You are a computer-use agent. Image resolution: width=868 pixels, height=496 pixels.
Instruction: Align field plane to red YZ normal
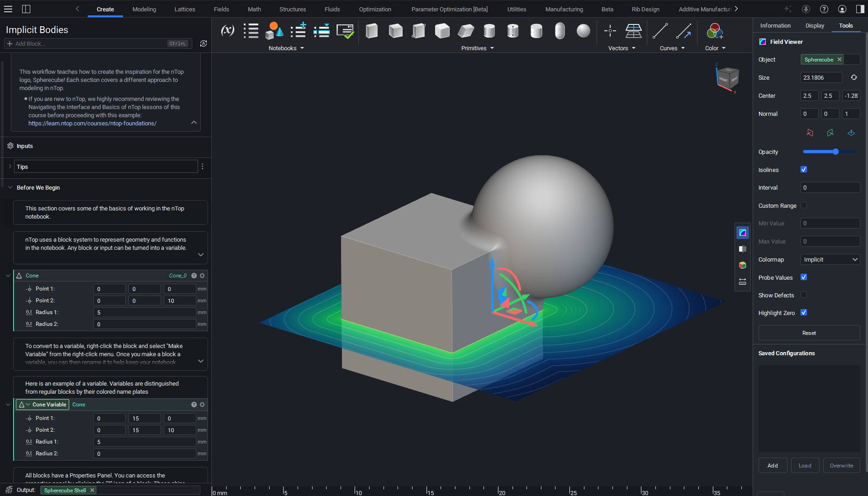point(810,133)
